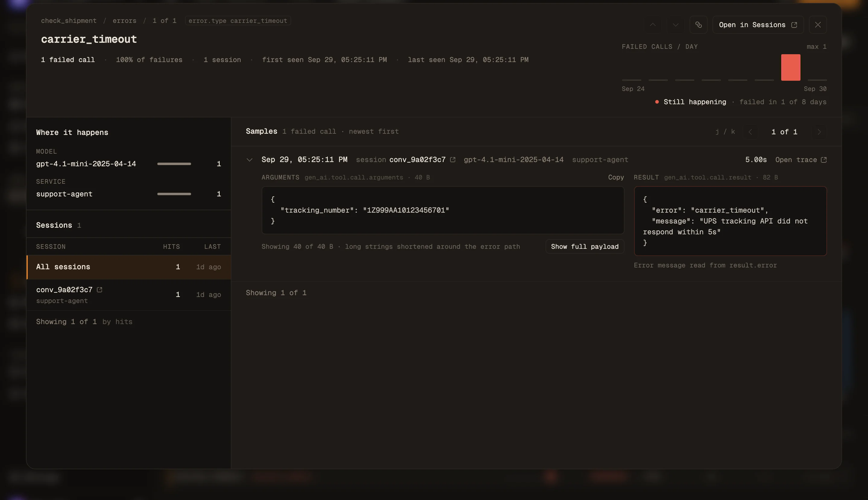Go to next sample page arrow
The width and height of the screenshot is (868, 500).
click(819, 132)
